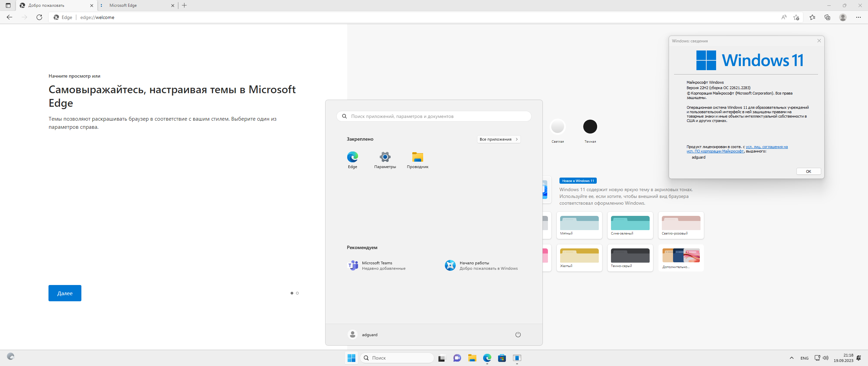Select Тёмная (Dark) theme toggle
The height and width of the screenshot is (366, 868).
590,126
